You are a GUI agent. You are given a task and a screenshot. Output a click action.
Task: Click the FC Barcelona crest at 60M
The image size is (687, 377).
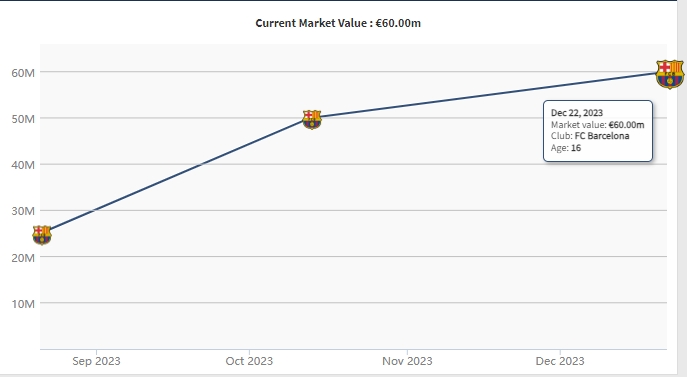pyautogui.click(x=669, y=74)
